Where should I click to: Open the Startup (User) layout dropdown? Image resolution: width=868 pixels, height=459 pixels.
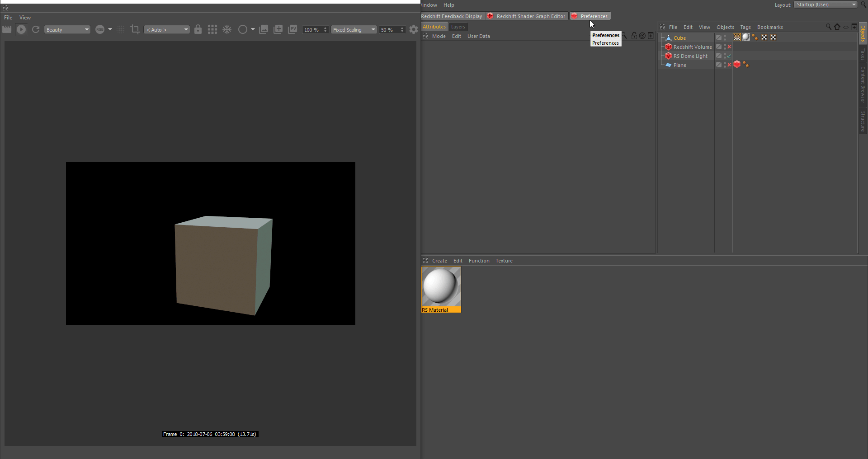[826, 5]
